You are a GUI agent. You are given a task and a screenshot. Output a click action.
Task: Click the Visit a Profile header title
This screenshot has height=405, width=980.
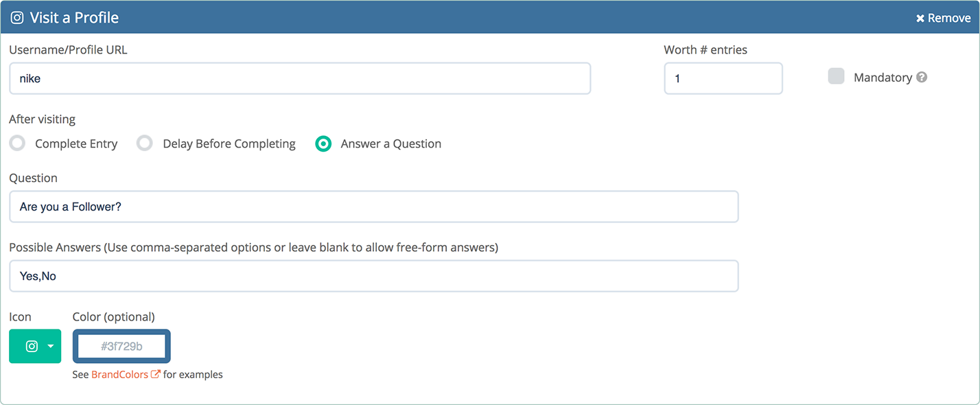click(x=74, y=18)
